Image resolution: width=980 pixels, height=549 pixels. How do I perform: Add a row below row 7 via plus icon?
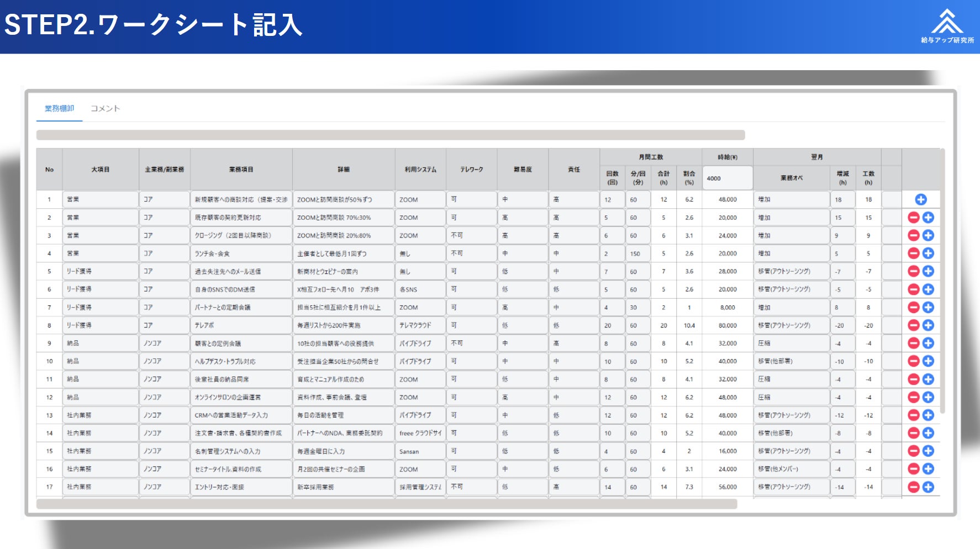[928, 307]
